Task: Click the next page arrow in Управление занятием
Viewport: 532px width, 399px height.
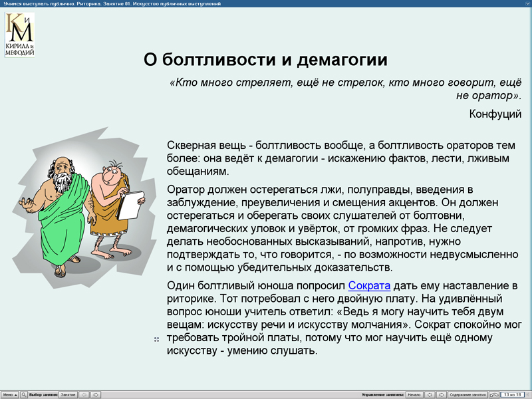Action: point(440,394)
